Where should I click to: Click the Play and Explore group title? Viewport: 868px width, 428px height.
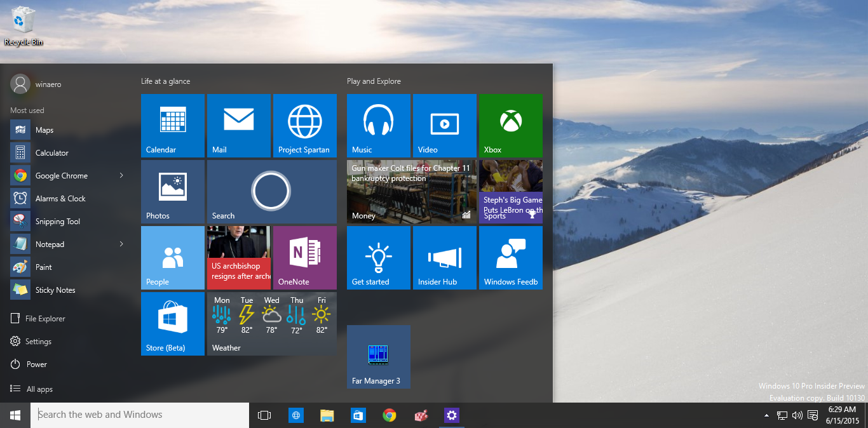374,81
